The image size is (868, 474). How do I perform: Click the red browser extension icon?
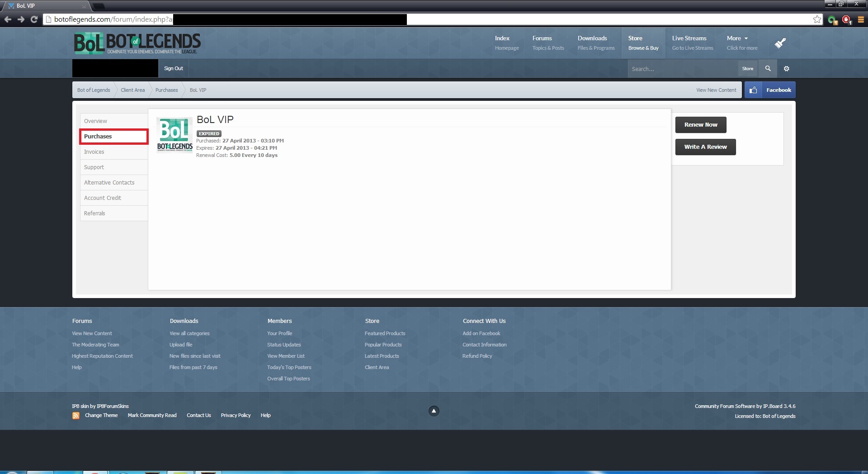click(x=846, y=20)
